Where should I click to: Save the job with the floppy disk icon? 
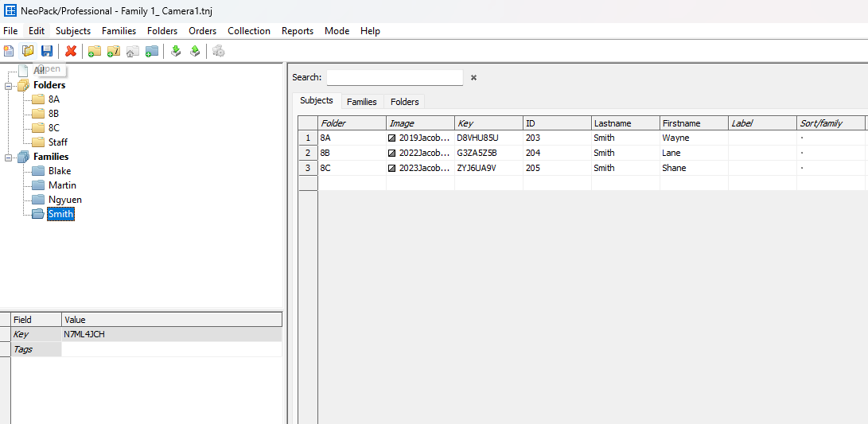point(47,51)
